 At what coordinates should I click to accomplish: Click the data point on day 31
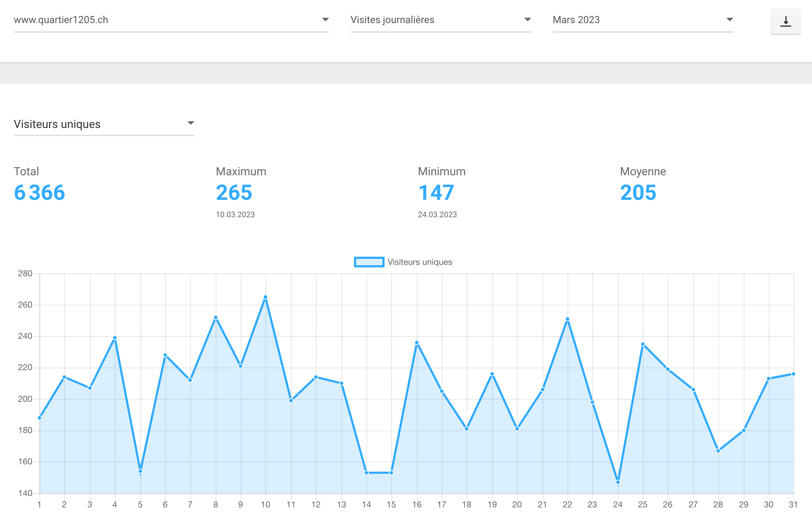point(794,374)
